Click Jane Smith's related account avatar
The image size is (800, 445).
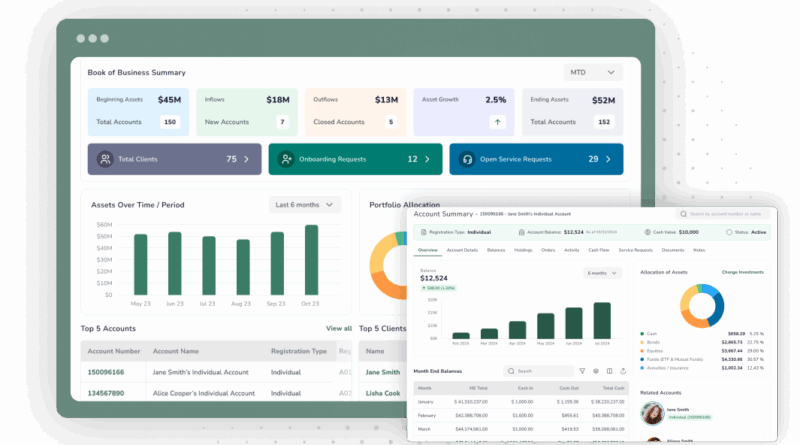652,412
